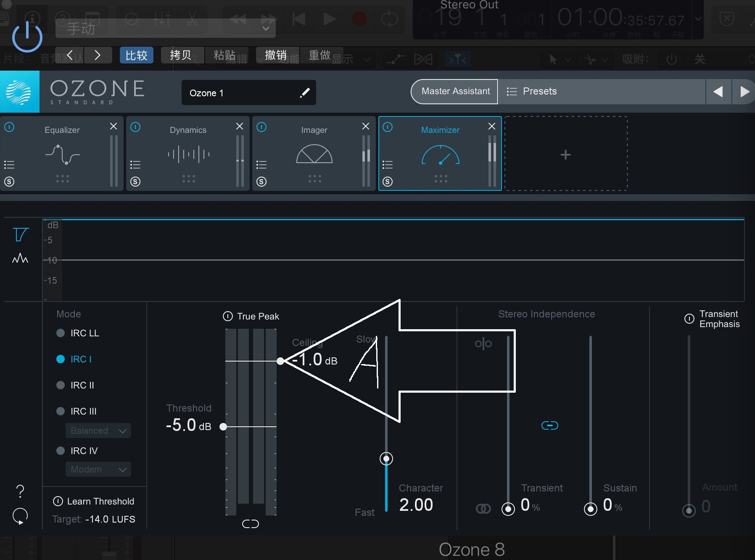Show the spectrum waveform view icon
Screen dimensions: 755x560
[20, 258]
